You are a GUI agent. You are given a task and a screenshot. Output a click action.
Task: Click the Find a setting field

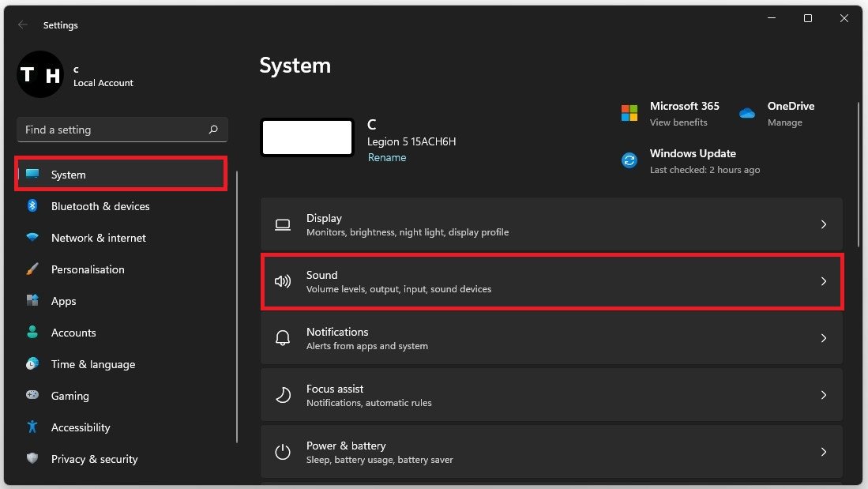coord(115,130)
